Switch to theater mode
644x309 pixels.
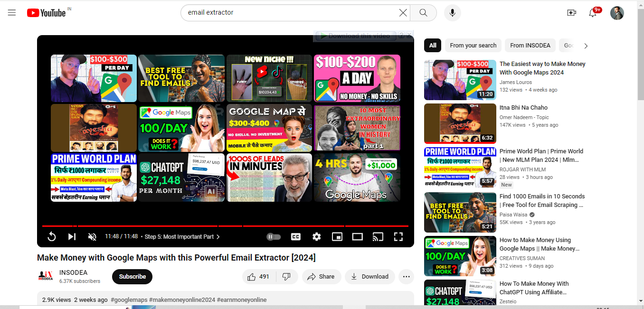(x=358, y=236)
